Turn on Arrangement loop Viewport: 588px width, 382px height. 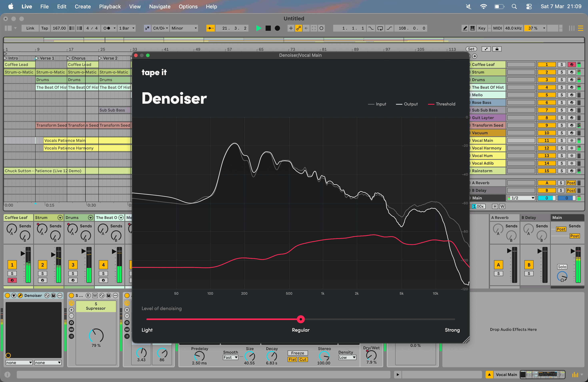click(x=380, y=28)
